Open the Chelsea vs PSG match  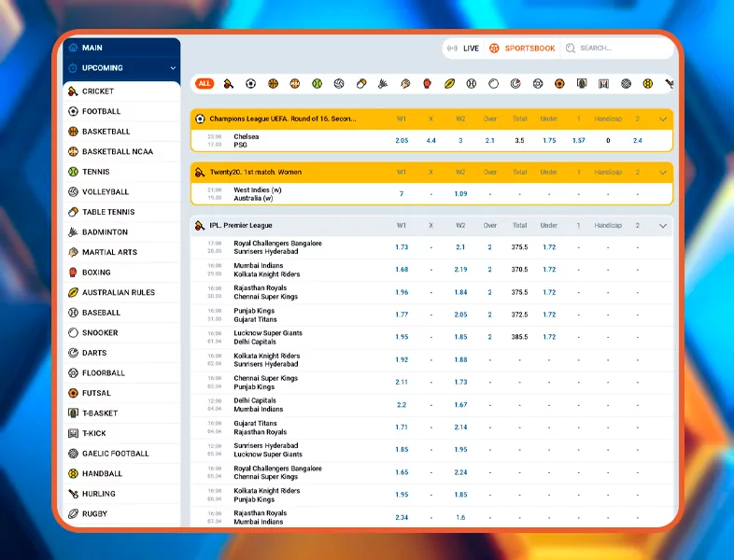pyautogui.click(x=247, y=141)
